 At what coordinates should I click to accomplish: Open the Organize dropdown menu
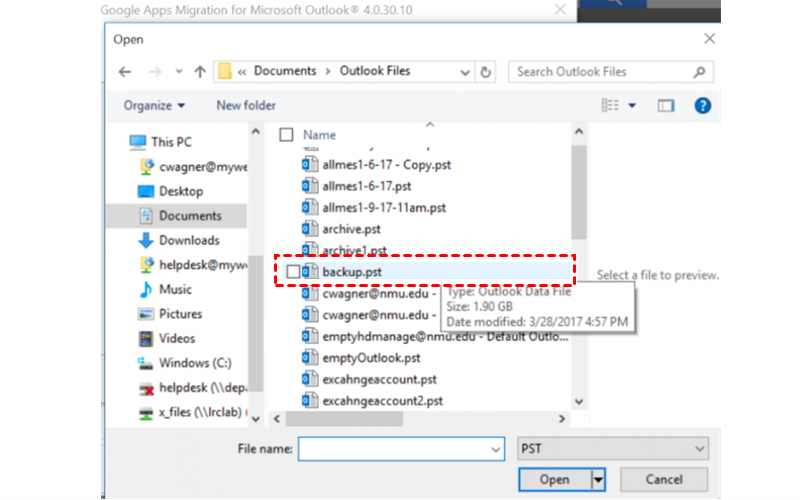[x=154, y=106]
